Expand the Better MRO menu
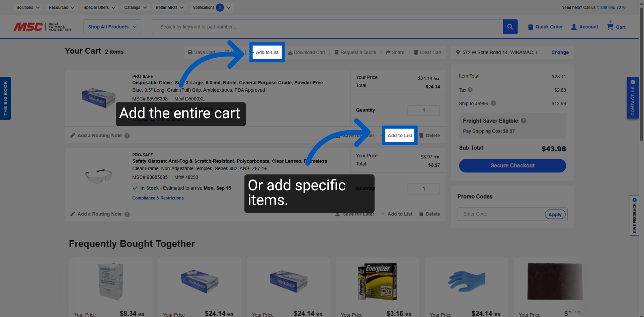The height and width of the screenshot is (317, 644). tap(170, 8)
